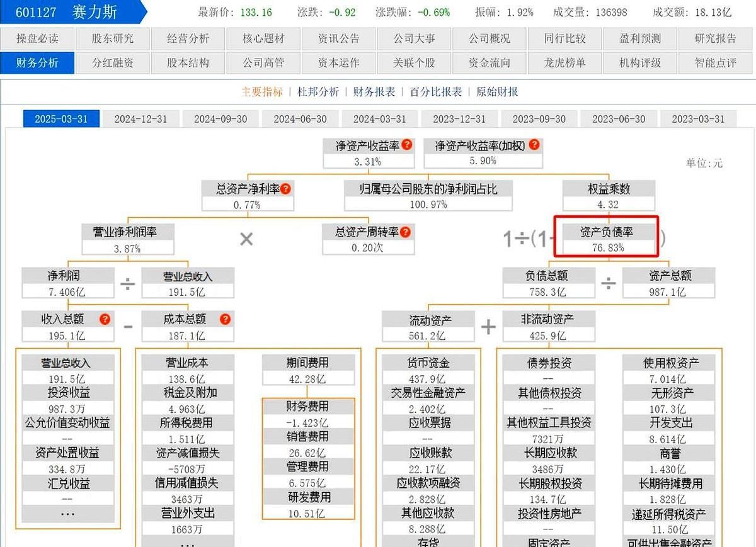
Task: Click the active 财务分析 tab
Action: pyautogui.click(x=37, y=62)
